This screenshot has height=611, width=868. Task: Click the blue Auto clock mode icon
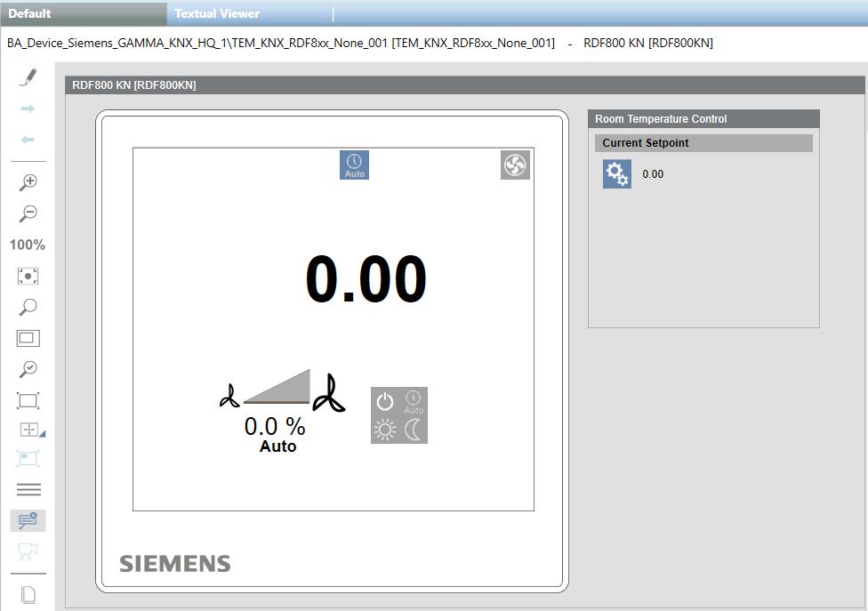pos(354,165)
